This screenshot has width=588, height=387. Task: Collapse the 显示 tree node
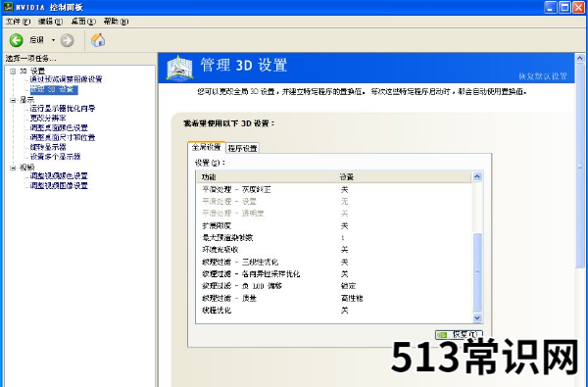coord(13,100)
